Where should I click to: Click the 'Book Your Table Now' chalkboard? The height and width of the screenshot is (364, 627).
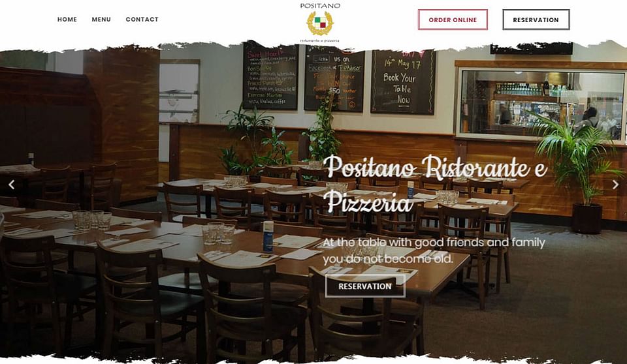(403, 82)
